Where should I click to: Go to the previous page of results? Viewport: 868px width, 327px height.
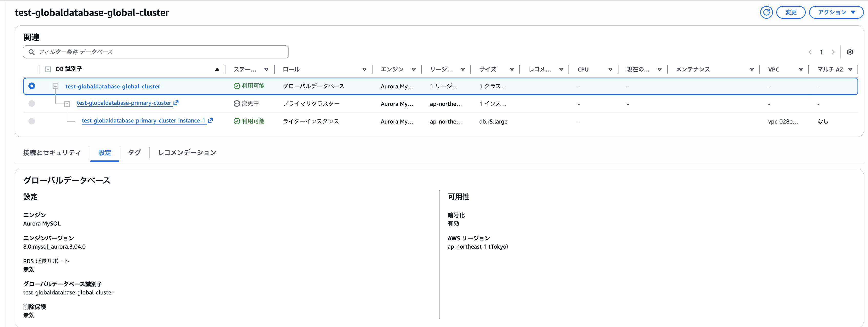point(810,52)
